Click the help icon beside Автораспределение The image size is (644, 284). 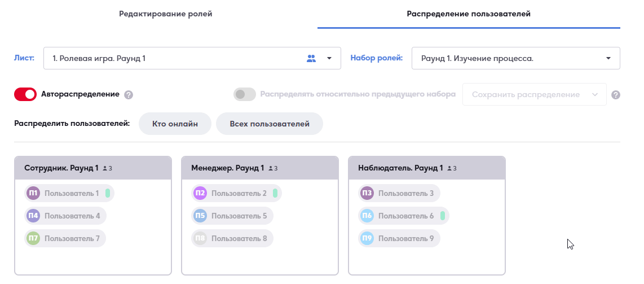click(129, 95)
